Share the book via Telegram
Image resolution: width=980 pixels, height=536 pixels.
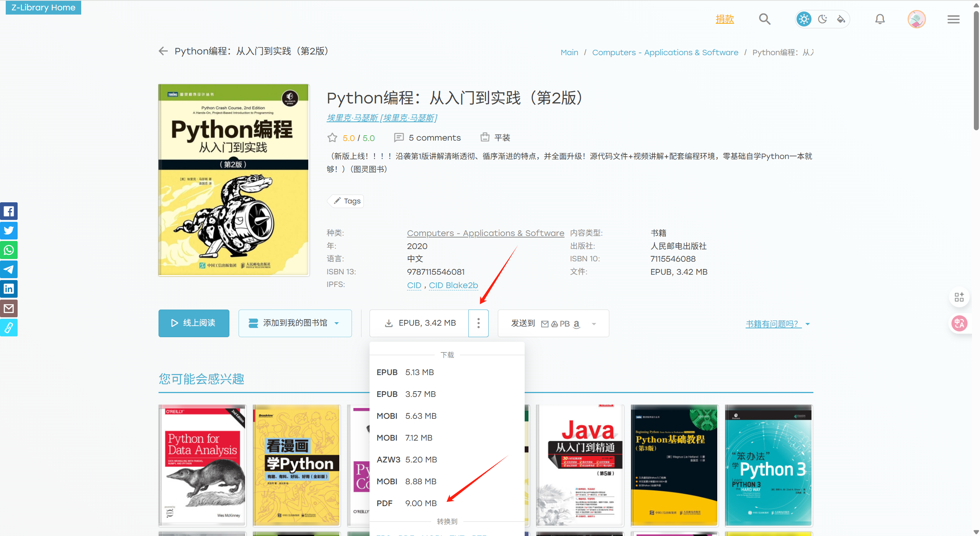8,269
